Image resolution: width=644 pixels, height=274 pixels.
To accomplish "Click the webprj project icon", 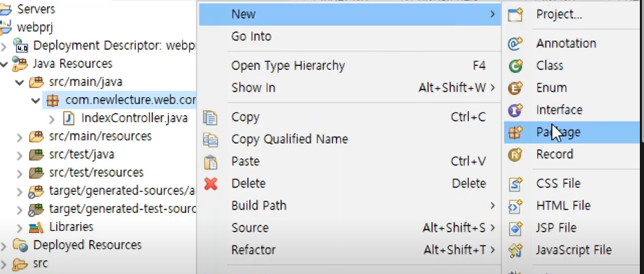I will 6,27.
